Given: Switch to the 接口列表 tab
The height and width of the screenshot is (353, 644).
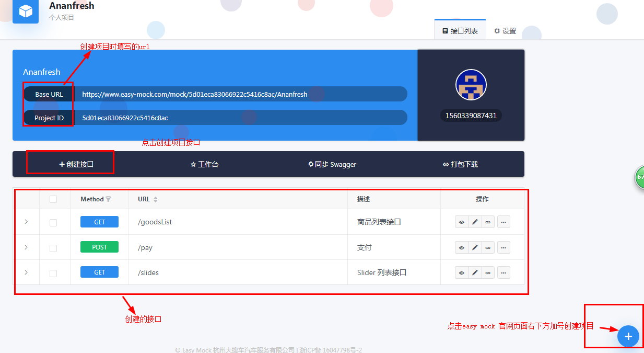Looking at the screenshot, I should [x=460, y=31].
